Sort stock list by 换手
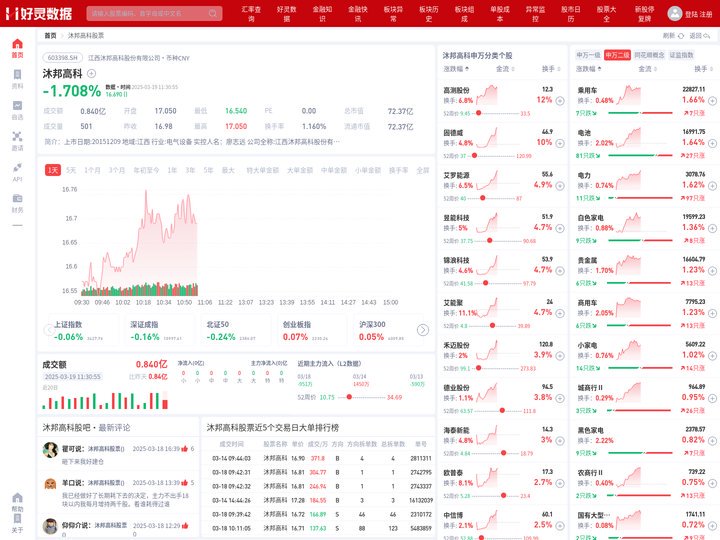Screen dimensions: 720x540 [551, 69]
